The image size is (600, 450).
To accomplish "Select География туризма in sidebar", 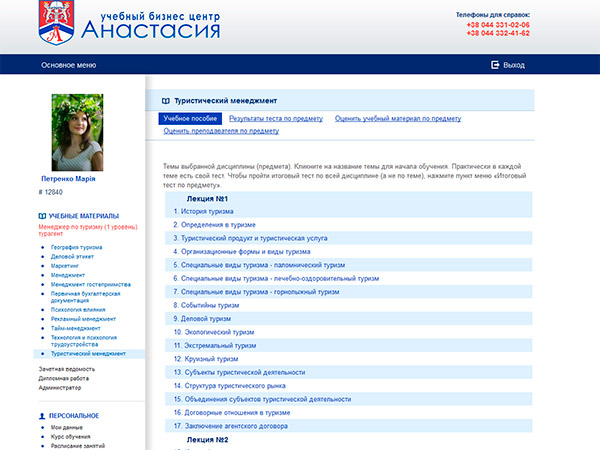I will tap(77, 247).
